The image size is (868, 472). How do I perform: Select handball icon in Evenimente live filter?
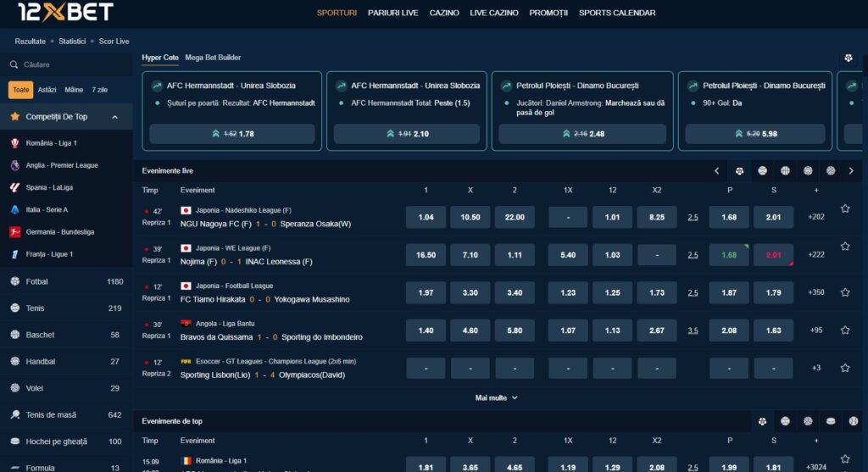[808, 171]
